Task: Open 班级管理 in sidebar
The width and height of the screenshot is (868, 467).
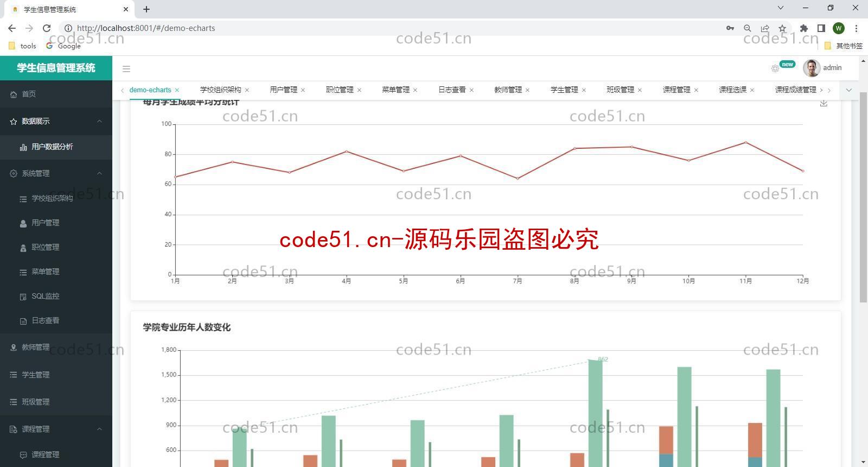Action: pos(56,402)
